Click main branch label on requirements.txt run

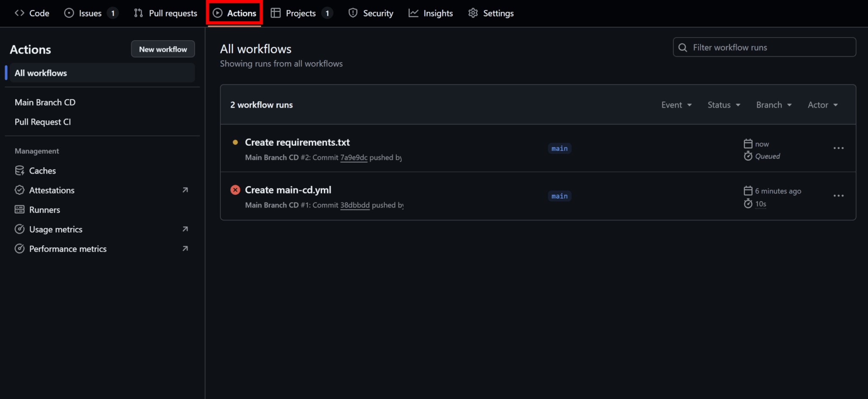[559, 148]
